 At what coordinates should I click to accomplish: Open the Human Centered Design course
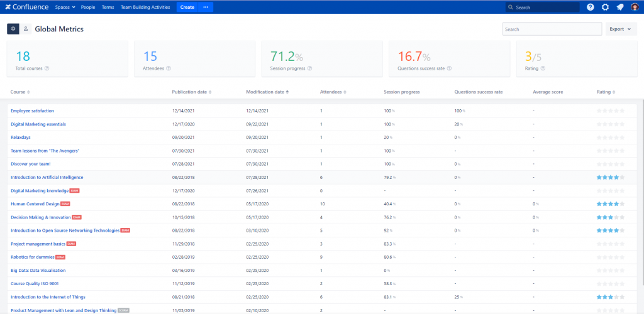[35, 203]
